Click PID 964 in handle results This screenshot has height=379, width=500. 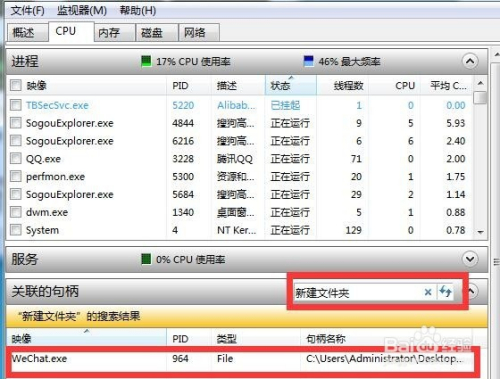point(180,359)
